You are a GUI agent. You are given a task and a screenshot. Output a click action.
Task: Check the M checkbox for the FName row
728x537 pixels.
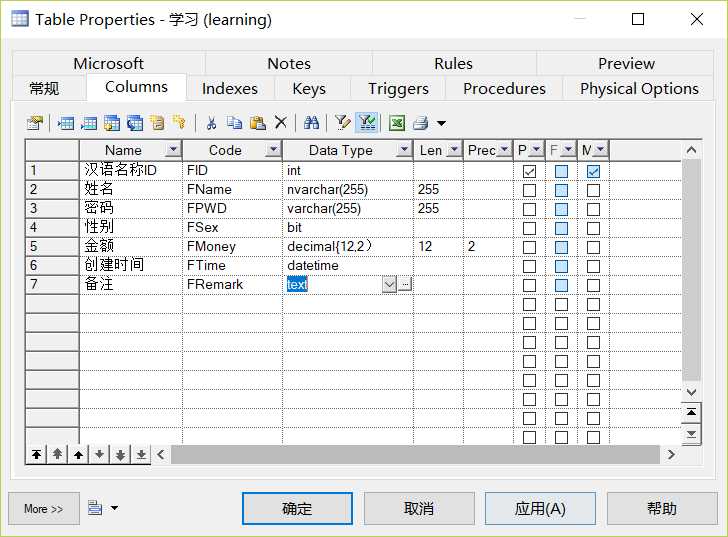(x=593, y=190)
